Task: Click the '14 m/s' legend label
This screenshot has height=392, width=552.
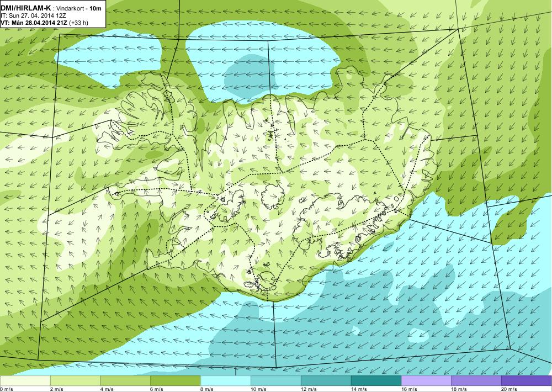Action: [x=359, y=389]
